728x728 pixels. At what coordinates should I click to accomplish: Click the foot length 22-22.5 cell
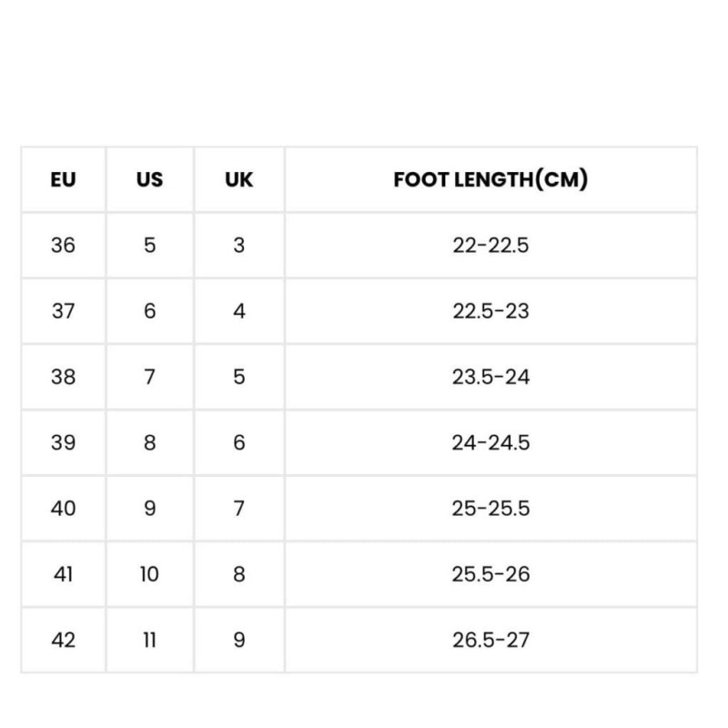pos(491,246)
